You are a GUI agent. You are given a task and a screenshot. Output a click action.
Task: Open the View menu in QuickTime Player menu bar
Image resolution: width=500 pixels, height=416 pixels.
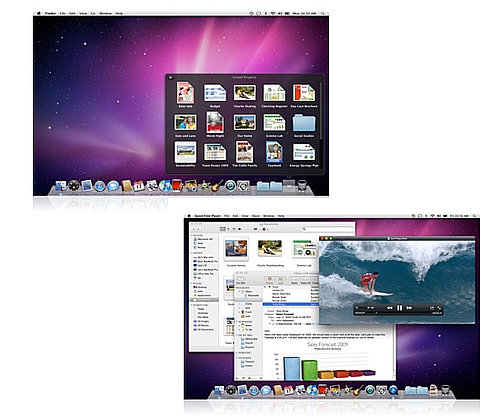(245, 216)
